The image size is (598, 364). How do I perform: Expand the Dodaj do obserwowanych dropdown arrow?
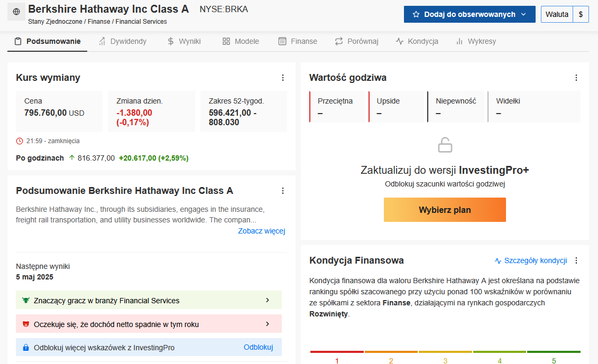click(x=523, y=14)
